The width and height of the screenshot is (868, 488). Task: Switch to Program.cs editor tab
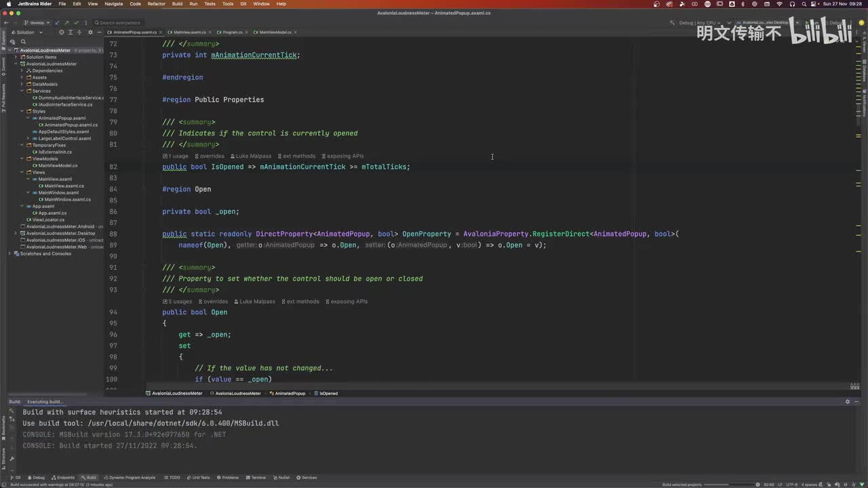pos(232,32)
